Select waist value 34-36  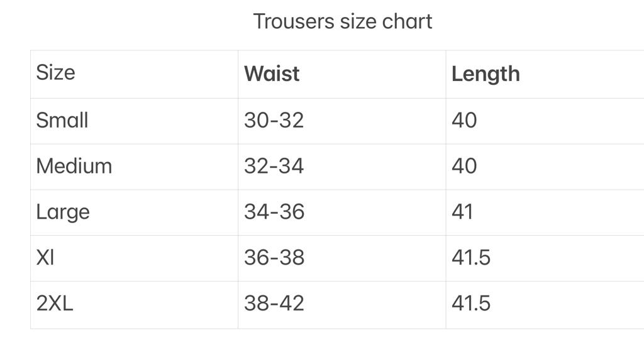tap(274, 212)
